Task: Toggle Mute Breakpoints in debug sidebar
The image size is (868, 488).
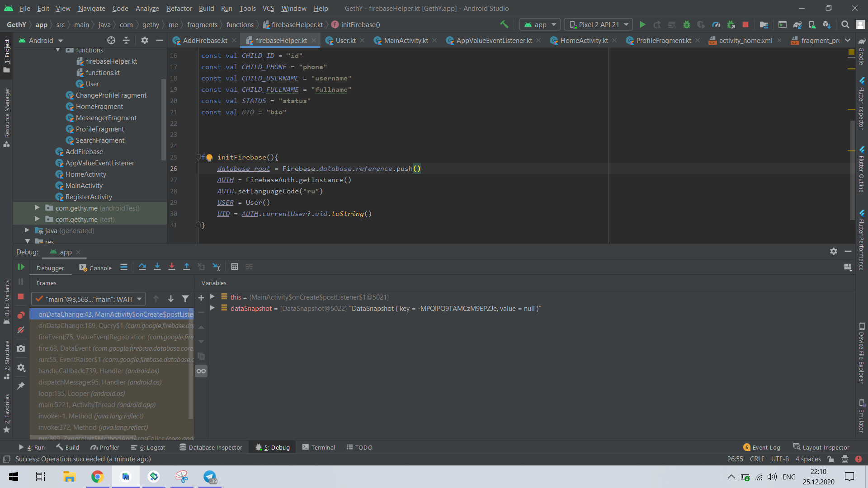Action: tap(21, 330)
